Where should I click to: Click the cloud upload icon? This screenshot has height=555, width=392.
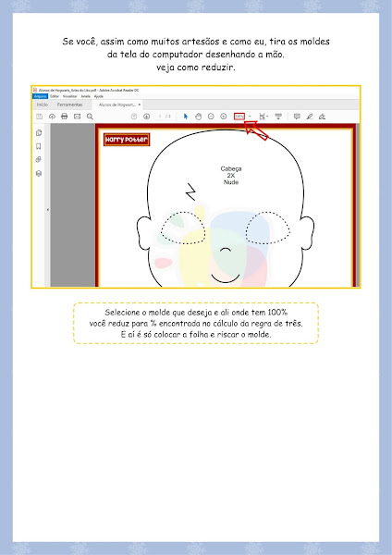coord(52,117)
